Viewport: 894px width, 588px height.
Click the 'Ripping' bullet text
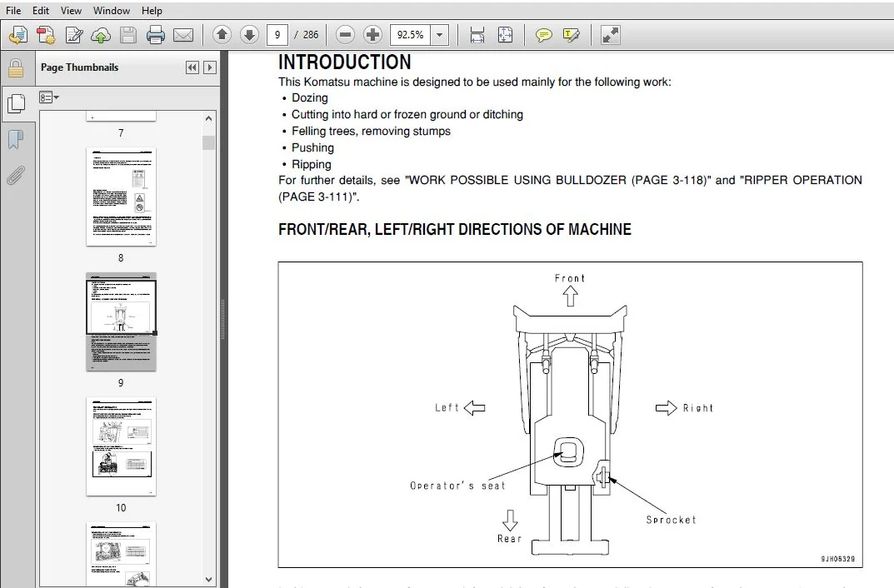312,165
